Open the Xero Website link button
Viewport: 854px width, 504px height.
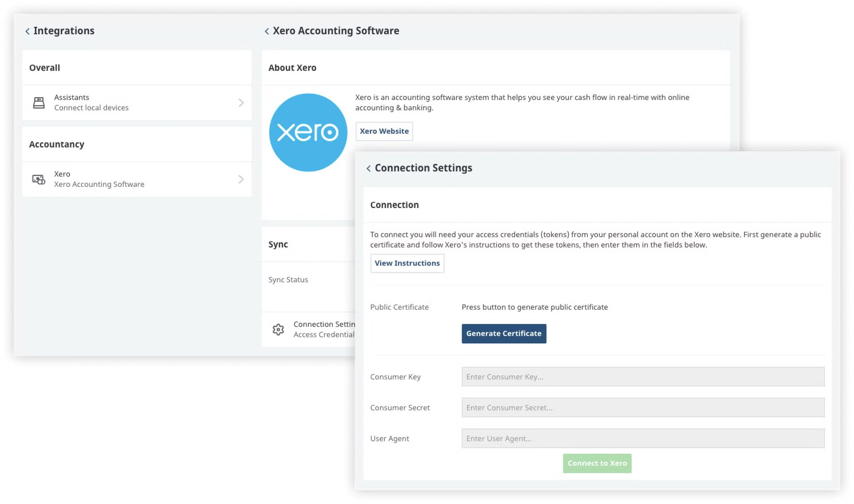point(384,131)
